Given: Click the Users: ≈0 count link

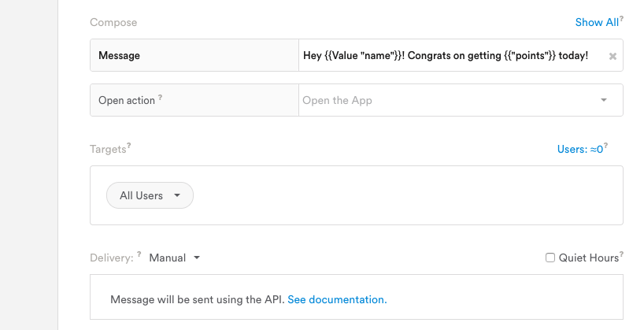Looking at the screenshot, I should coord(579,149).
